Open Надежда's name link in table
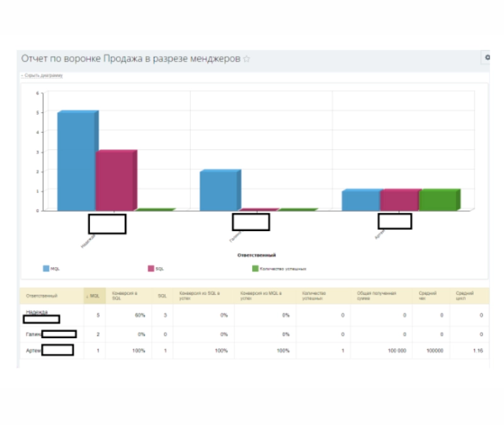This screenshot has width=504, height=425. [37, 312]
